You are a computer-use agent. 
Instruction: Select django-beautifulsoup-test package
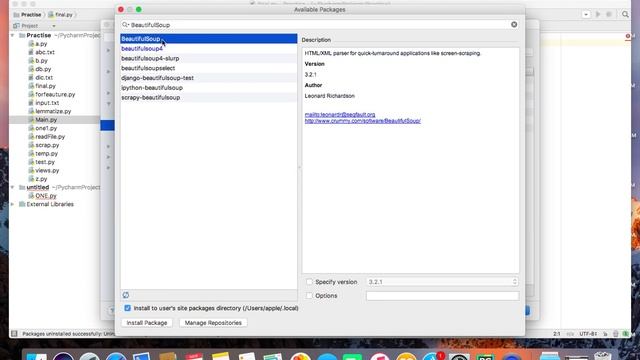[x=209, y=78]
